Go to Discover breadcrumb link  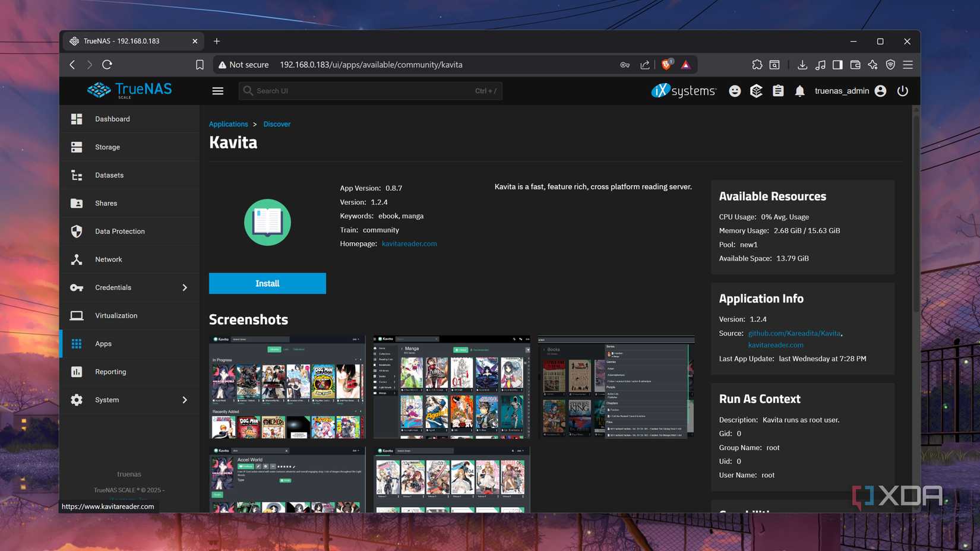(277, 124)
